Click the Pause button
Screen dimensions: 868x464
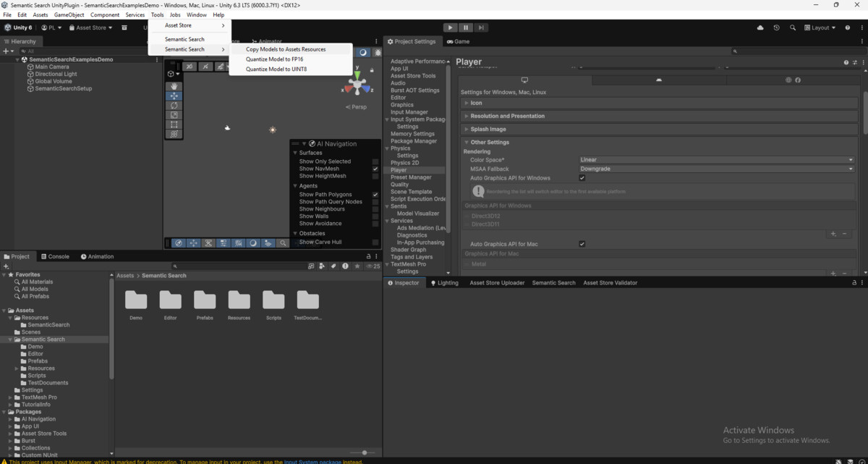[466, 28]
